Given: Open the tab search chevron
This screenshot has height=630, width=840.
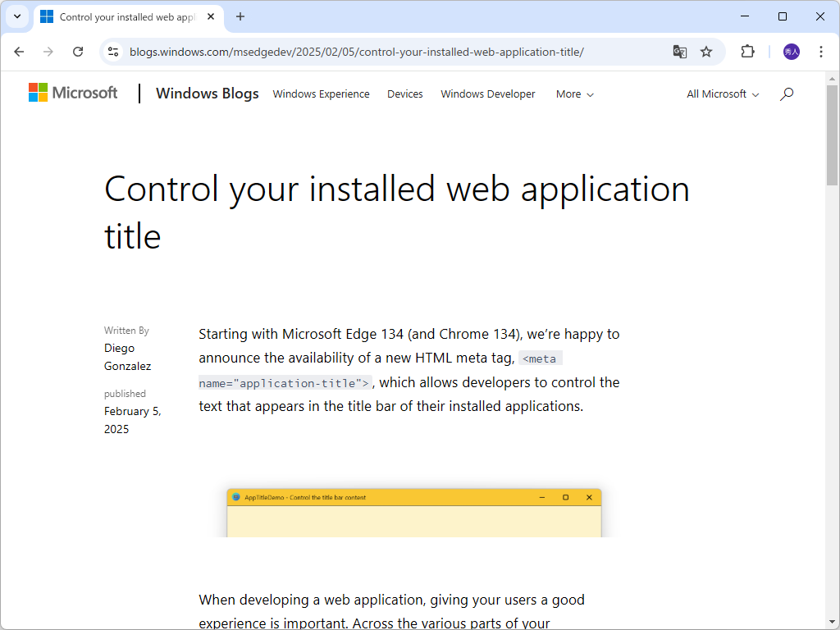Looking at the screenshot, I should pos(17,16).
